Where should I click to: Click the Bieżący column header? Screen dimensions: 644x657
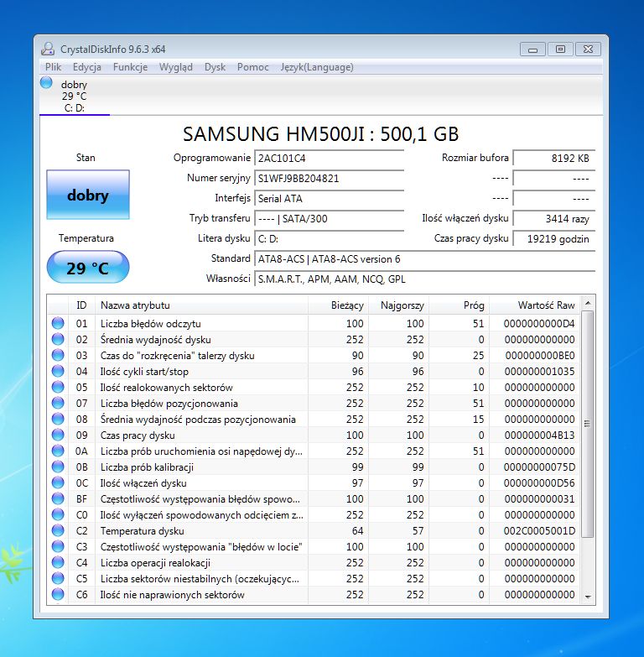(x=338, y=305)
